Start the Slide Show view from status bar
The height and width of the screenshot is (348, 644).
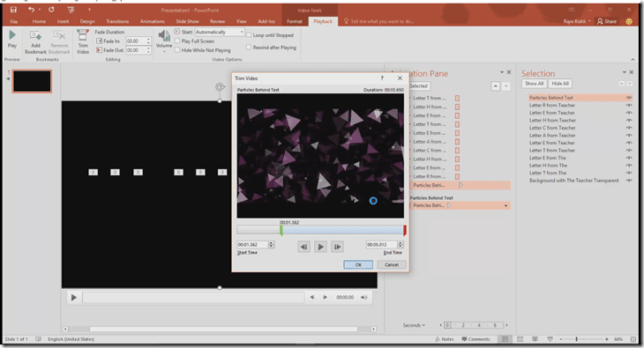tap(550, 339)
